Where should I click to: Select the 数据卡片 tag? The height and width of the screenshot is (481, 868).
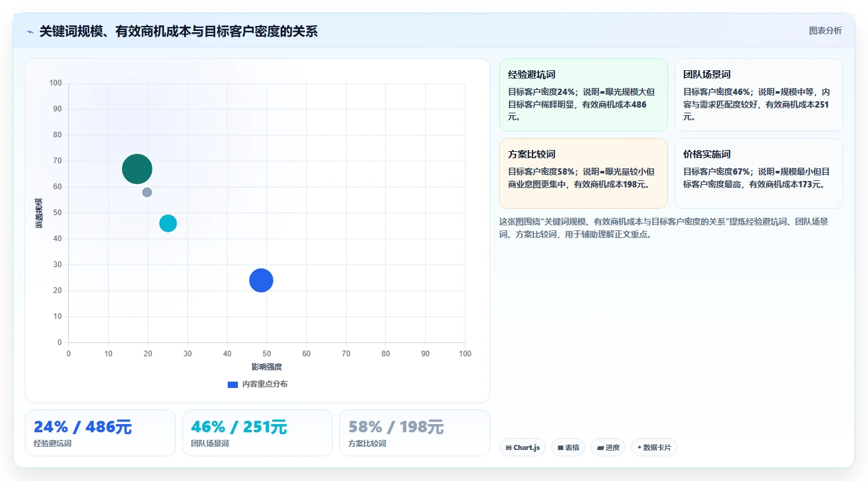(x=654, y=447)
